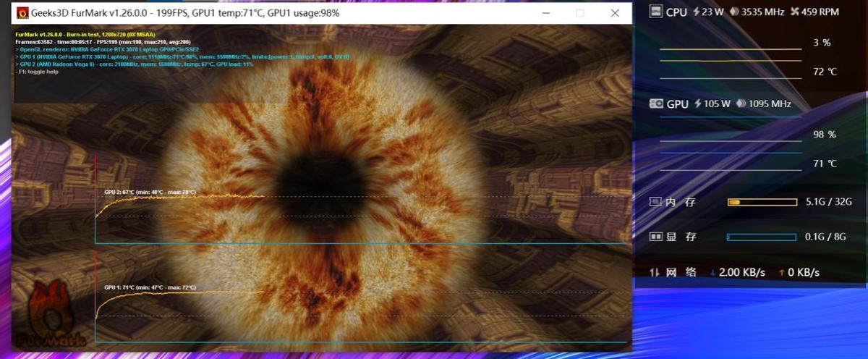Viewport: 868px width, 359px height.
Task: Click the 网络 network label
Action: (x=681, y=272)
